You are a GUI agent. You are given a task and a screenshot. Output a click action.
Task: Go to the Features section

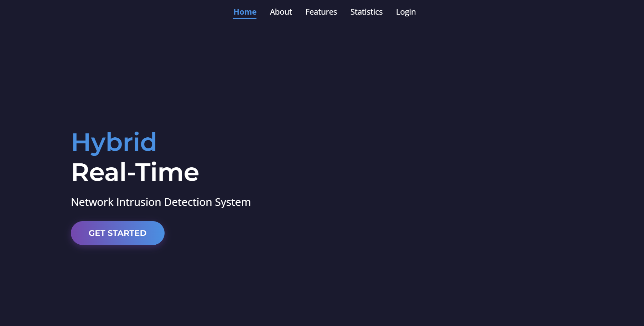321,12
